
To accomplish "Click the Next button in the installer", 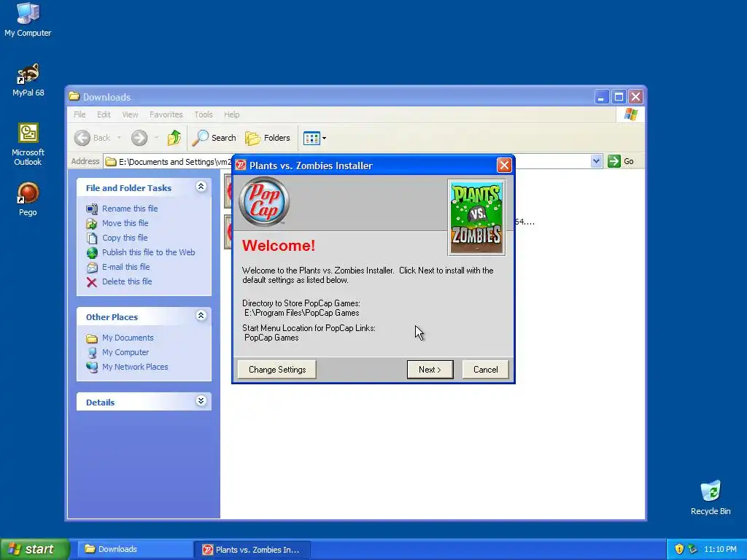I will 430,370.
